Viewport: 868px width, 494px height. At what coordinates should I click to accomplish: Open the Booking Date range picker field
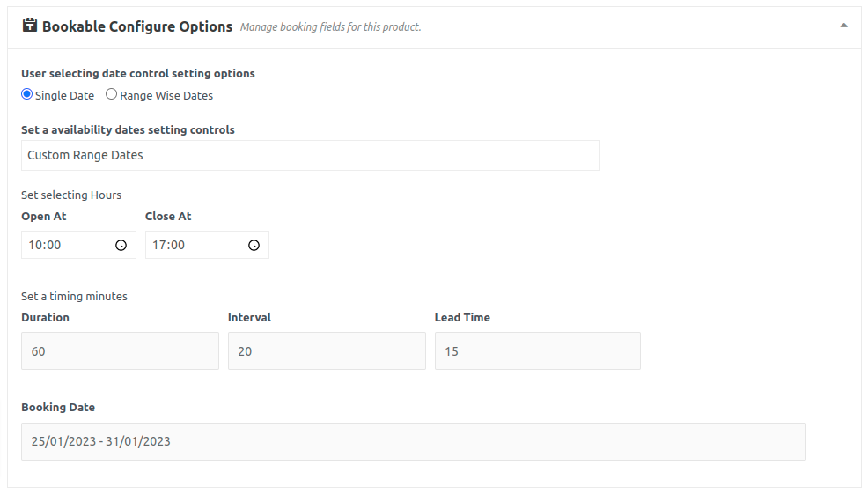point(413,442)
